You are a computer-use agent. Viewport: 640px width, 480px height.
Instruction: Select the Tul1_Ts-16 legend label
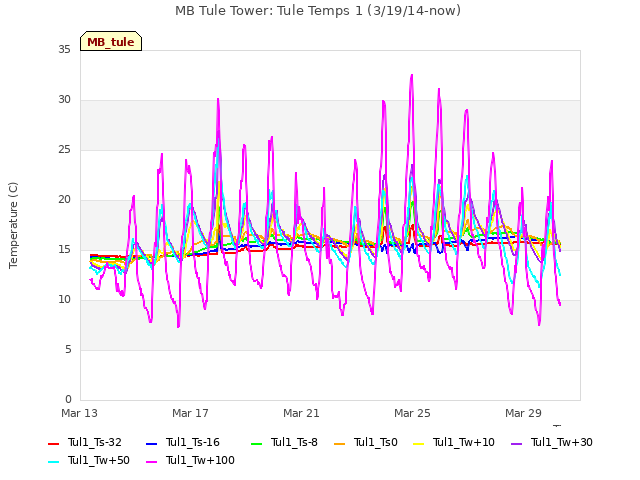[193, 442]
